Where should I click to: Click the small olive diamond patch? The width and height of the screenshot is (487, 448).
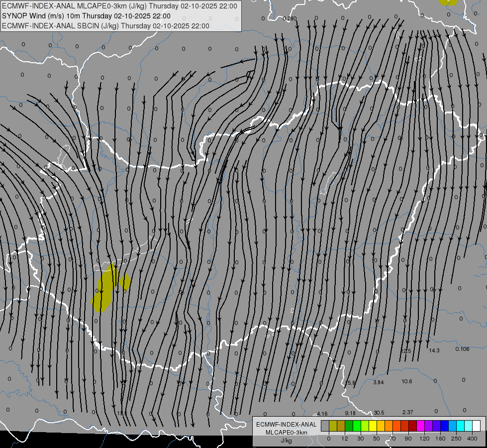click(125, 281)
